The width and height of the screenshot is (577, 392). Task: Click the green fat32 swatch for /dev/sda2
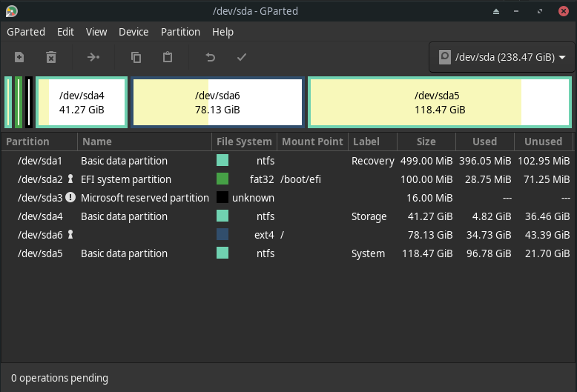(222, 179)
